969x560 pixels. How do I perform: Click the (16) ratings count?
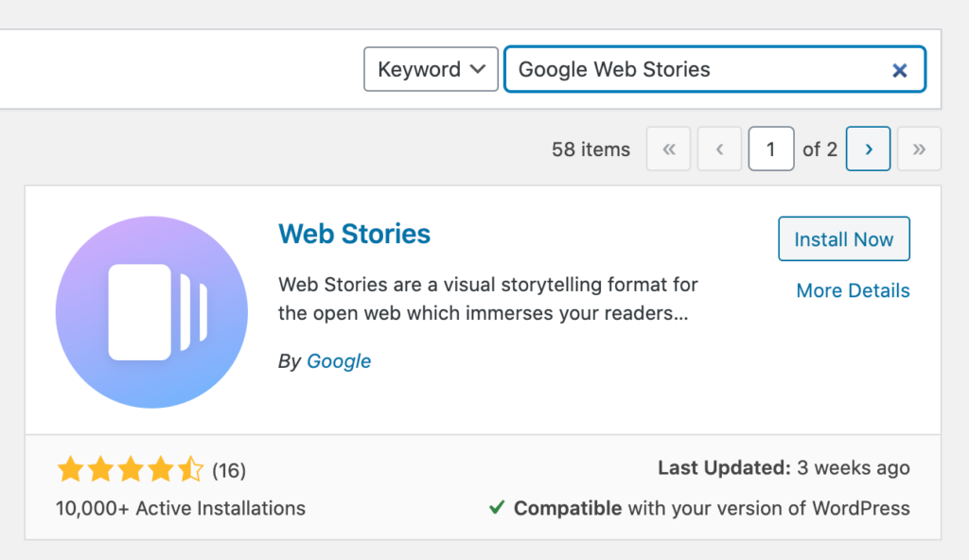click(x=224, y=468)
